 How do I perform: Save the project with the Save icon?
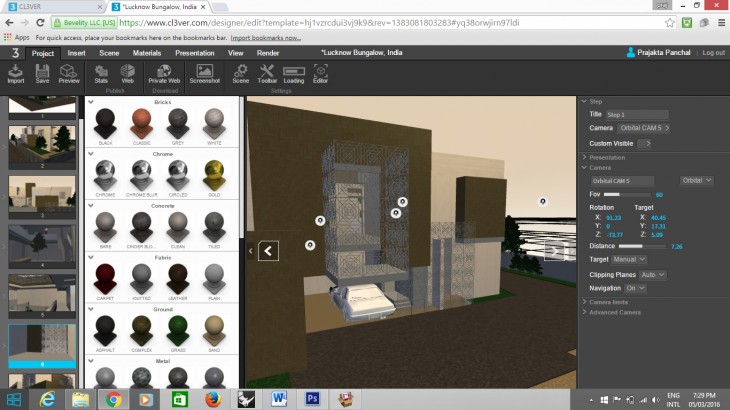(42, 74)
